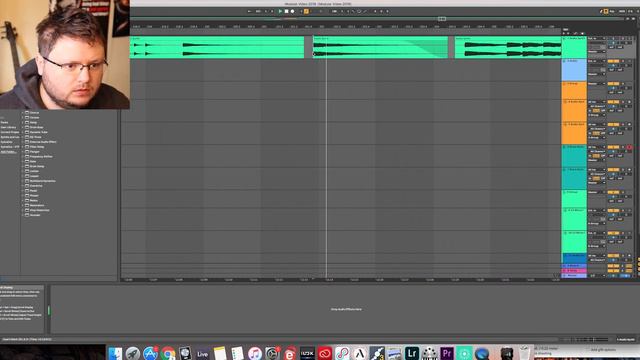Click the Overdrive device icon
The image size is (640, 360).
tap(27, 186)
